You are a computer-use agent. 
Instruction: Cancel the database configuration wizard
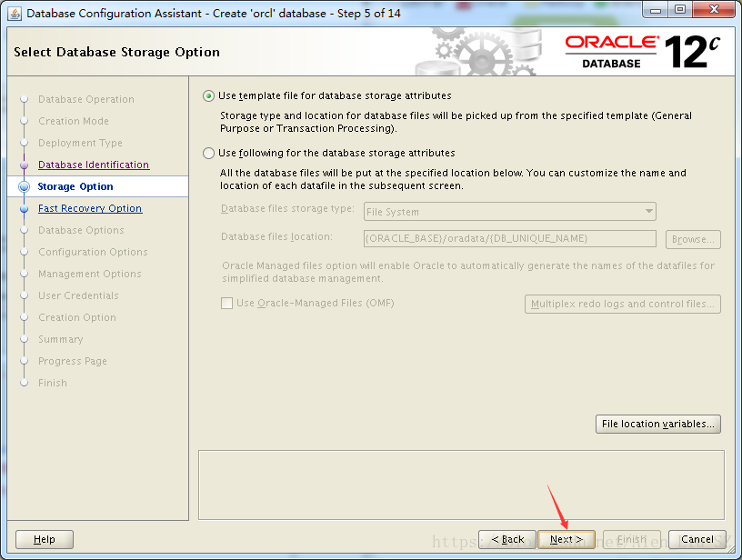(x=697, y=539)
